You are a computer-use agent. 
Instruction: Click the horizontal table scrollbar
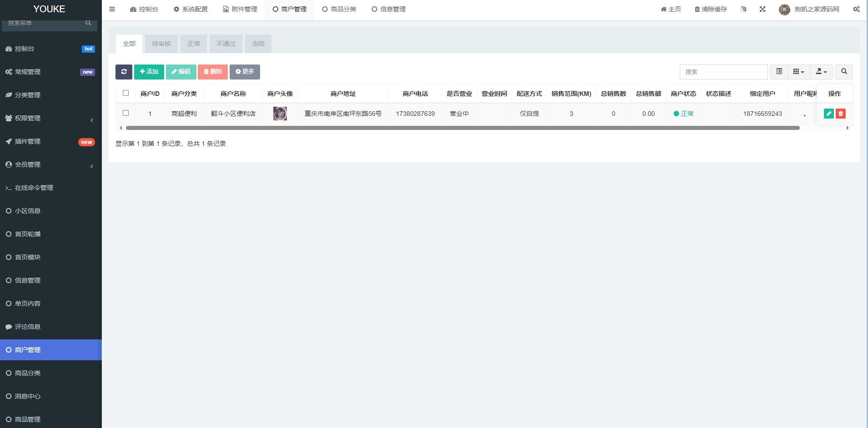[462, 128]
